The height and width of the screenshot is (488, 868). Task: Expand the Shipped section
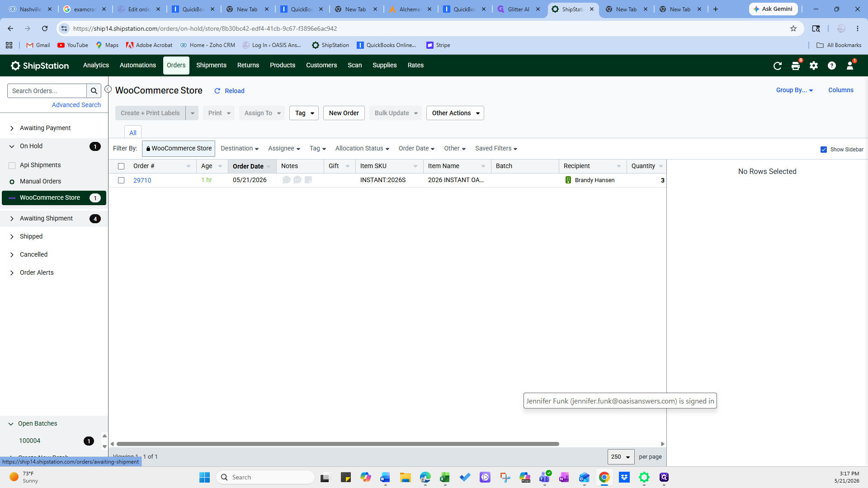click(12, 237)
